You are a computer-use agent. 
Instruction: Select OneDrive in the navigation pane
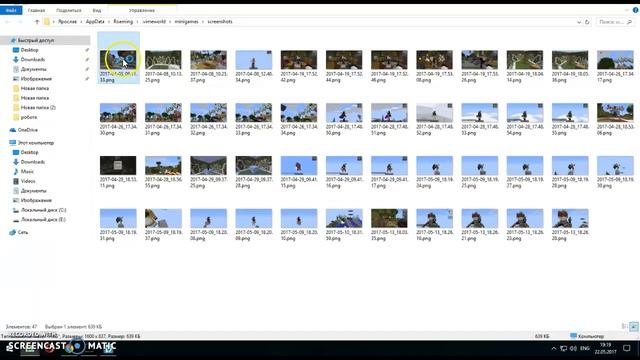pyautogui.click(x=27, y=130)
